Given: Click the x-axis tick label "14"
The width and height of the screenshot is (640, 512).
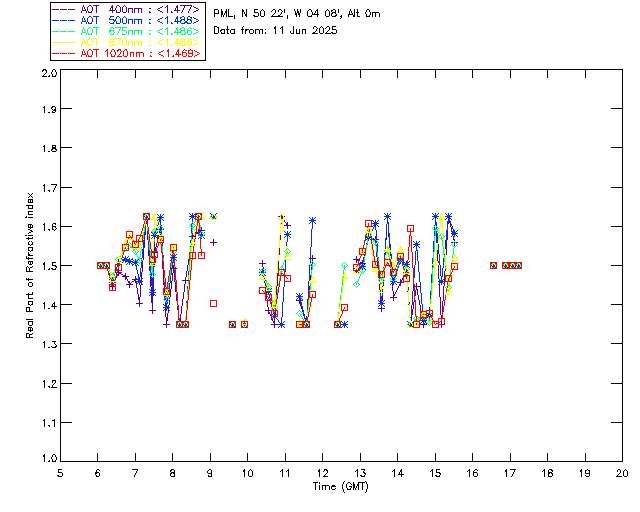Looking at the screenshot, I should click(398, 473).
